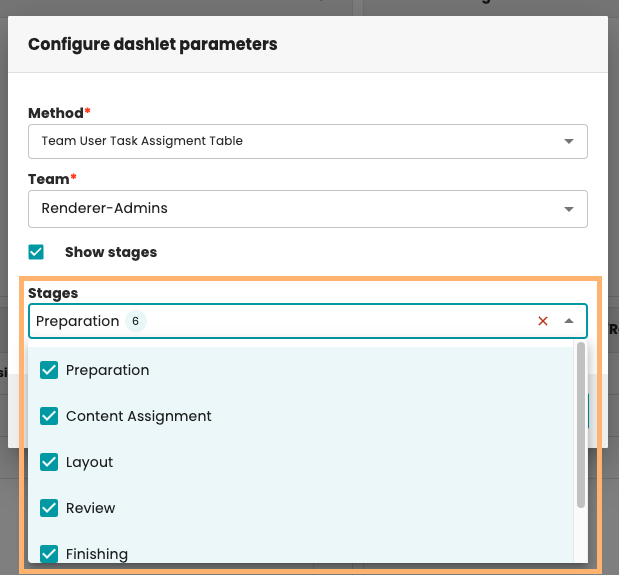Click the stages list vertical scrollbar
Image resolution: width=619 pixels, height=575 pixels.
point(580,425)
